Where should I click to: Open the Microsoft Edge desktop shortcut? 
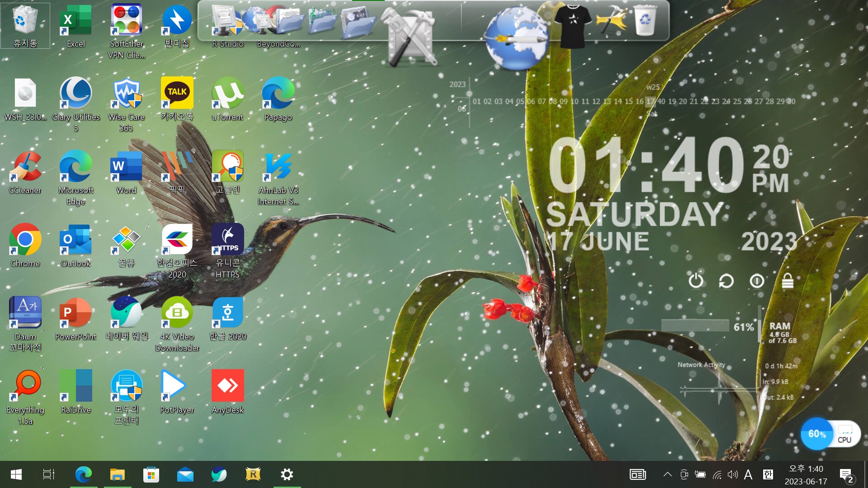tap(75, 178)
